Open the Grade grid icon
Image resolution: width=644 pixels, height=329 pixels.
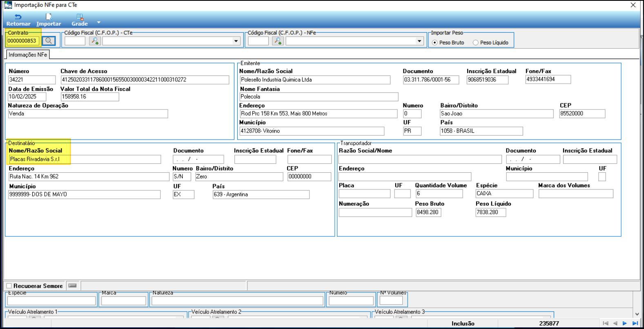(80, 17)
